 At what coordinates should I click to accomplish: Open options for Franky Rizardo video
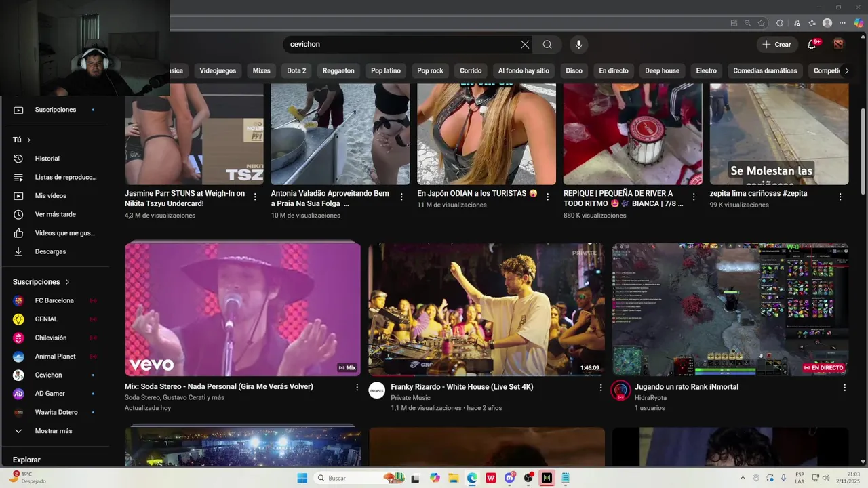coord(600,388)
